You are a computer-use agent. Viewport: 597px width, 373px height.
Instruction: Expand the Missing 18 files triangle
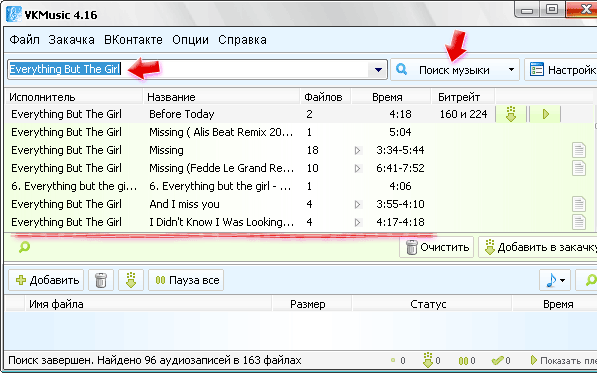point(357,150)
